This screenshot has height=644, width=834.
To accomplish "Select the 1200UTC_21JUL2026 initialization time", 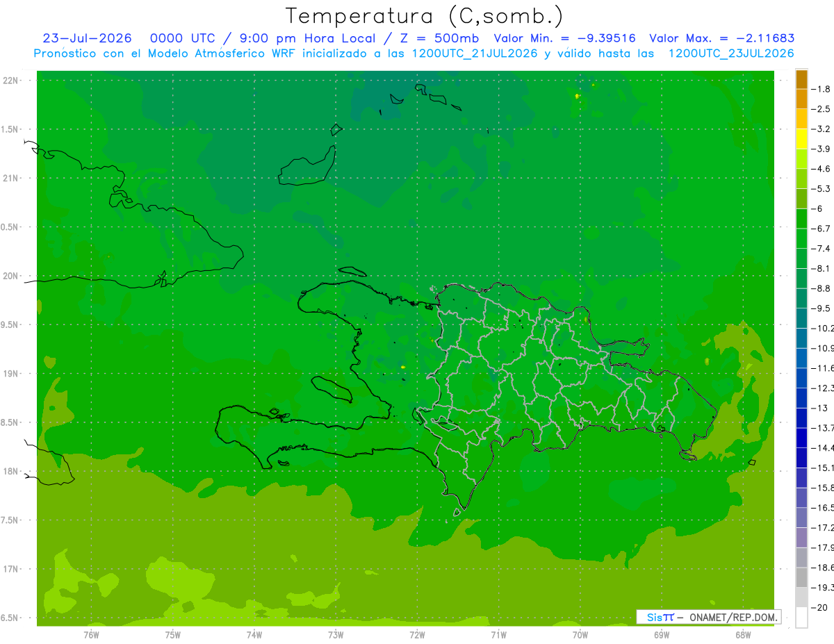I will pyautogui.click(x=475, y=53).
